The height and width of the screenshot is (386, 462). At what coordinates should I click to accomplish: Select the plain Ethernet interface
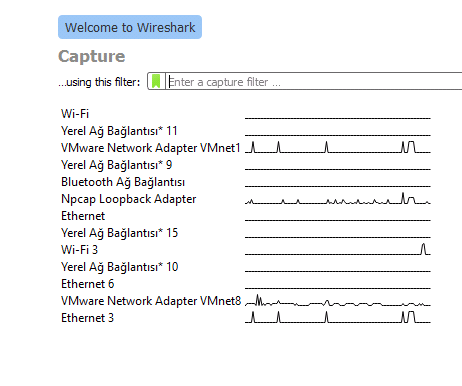[83, 216]
